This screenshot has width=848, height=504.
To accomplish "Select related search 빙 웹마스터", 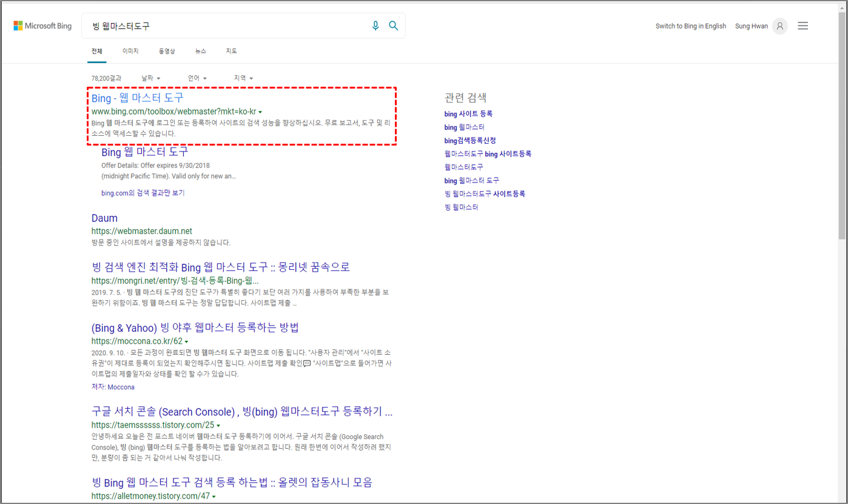I will pyautogui.click(x=461, y=207).
